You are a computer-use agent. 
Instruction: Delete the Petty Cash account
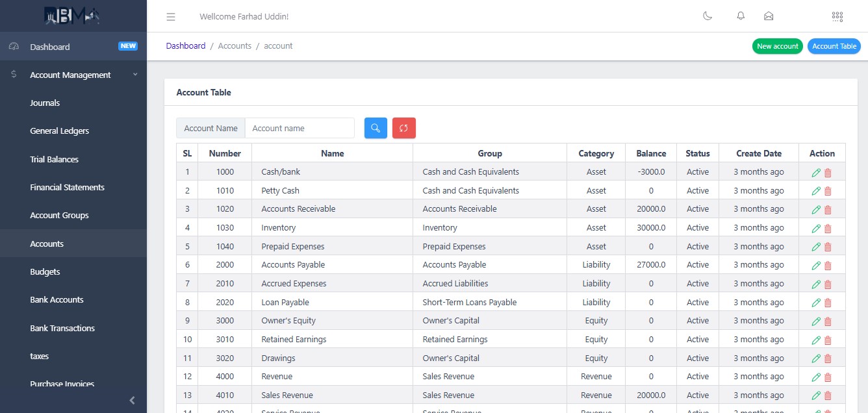click(828, 191)
